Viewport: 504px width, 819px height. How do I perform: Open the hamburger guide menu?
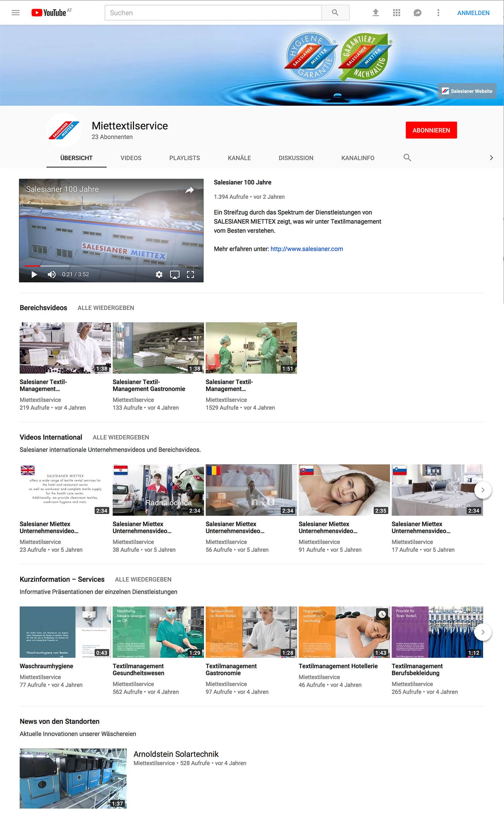point(16,13)
